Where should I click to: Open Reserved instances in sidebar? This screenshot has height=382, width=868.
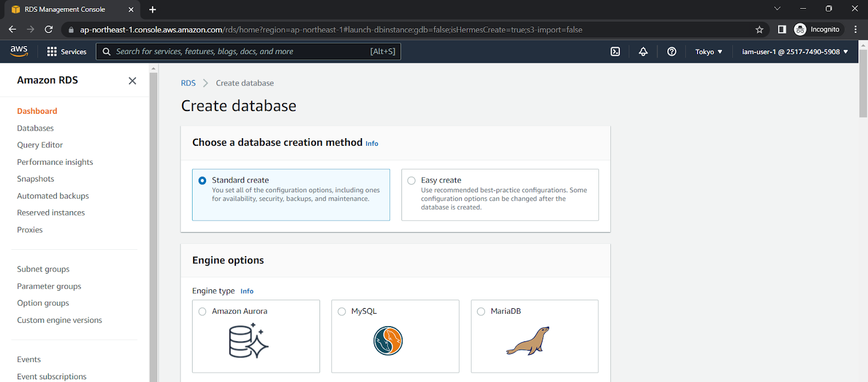pyautogui.click(x=51, y=213)
